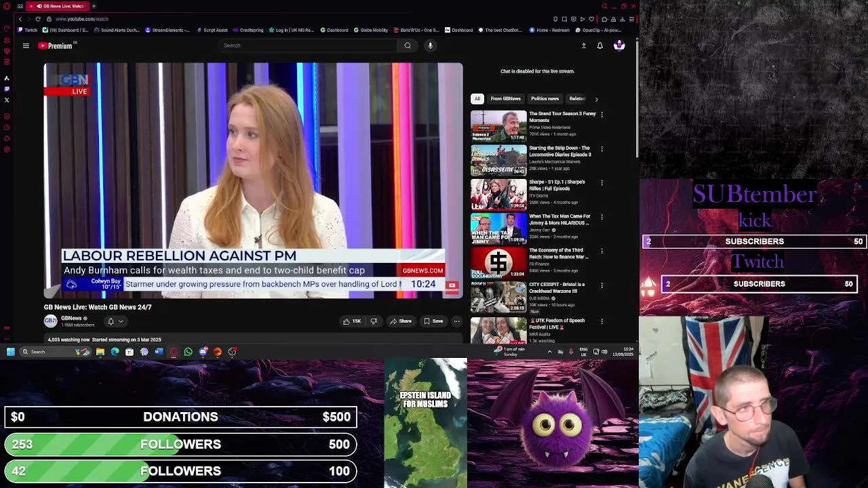The width and height of the screenshot is (868, 488).
Task: Open File Explorer from taskbar
Action: coord(100,352)
